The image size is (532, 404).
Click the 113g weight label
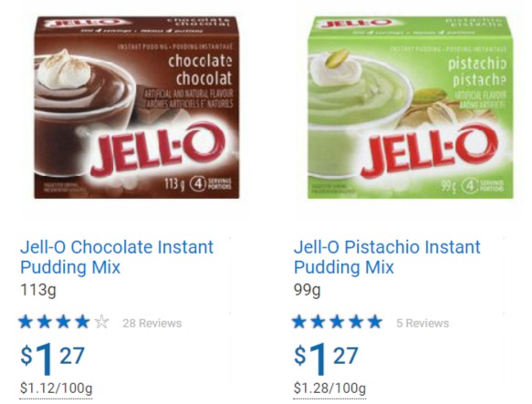click(38, 290)
